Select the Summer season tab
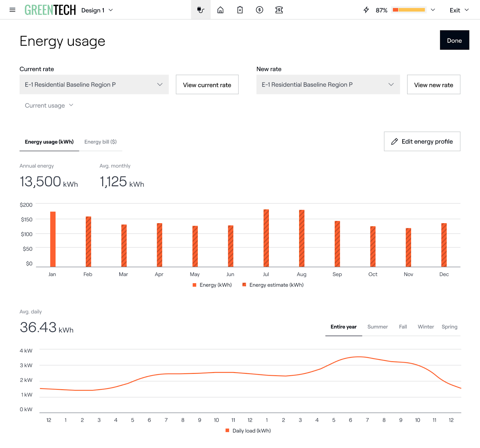The height and width of the screenshot is (448, 480). pos(377,327)
